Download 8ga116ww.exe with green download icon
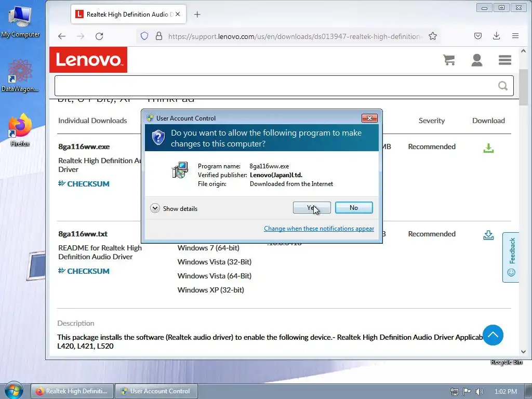 click(x=488, y=148)
